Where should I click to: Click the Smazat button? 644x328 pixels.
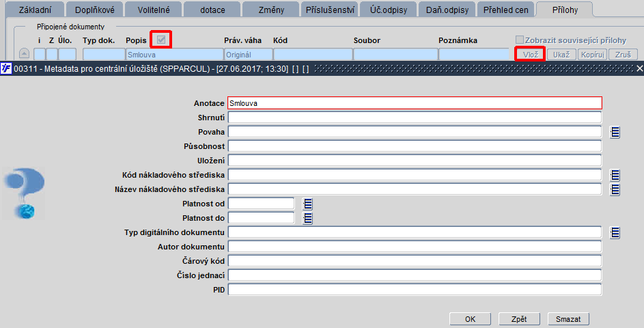(568, 319)
